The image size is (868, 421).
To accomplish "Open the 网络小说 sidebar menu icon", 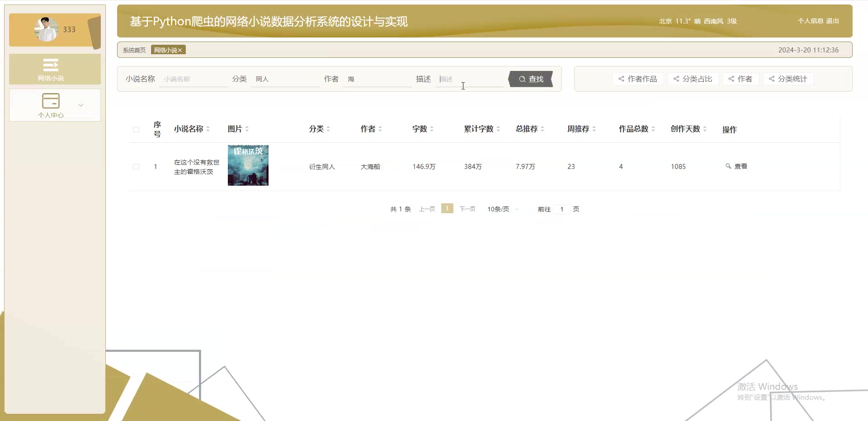I will pyautogui.click(x=51, y=65).
